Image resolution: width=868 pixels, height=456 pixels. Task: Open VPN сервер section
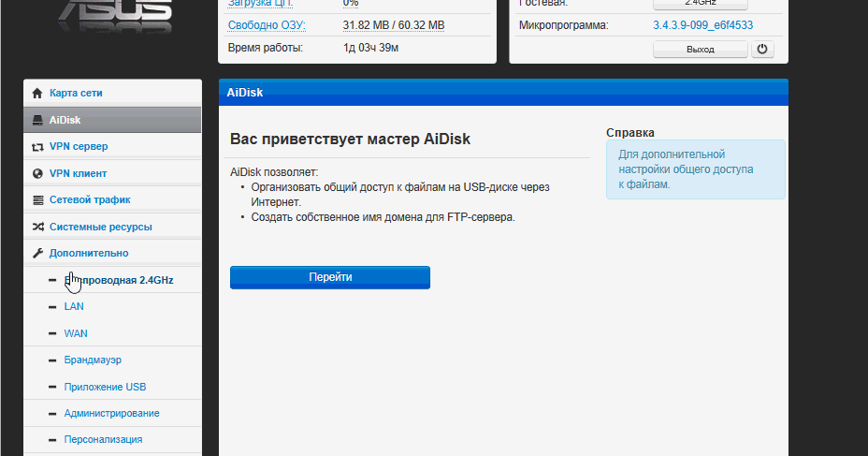tap(112, 146)
